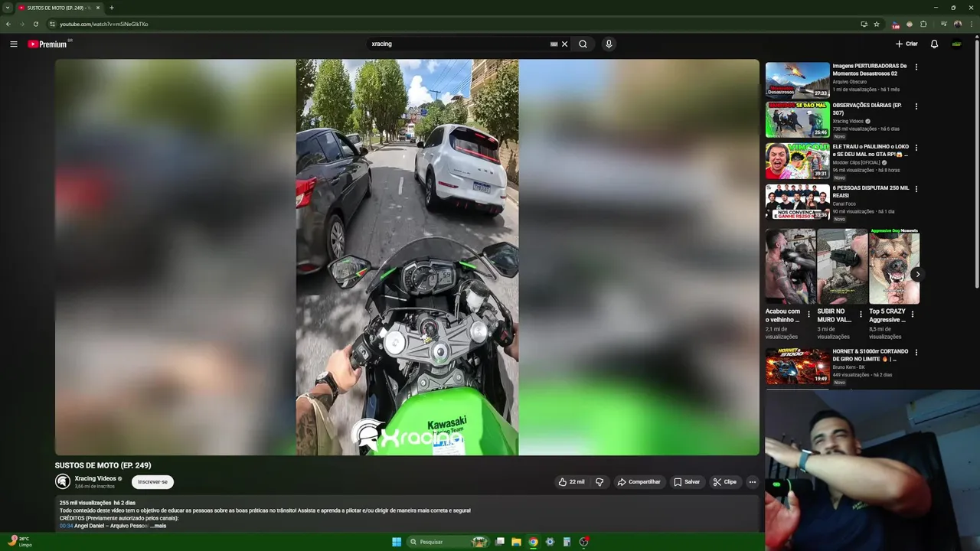
Task: Open File Explorer from the taskbar
Action: [516, 542]
